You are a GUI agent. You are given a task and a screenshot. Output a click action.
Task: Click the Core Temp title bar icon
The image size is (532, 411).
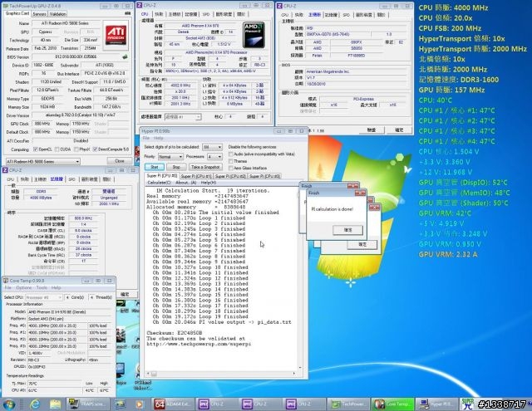pos(6,281)
